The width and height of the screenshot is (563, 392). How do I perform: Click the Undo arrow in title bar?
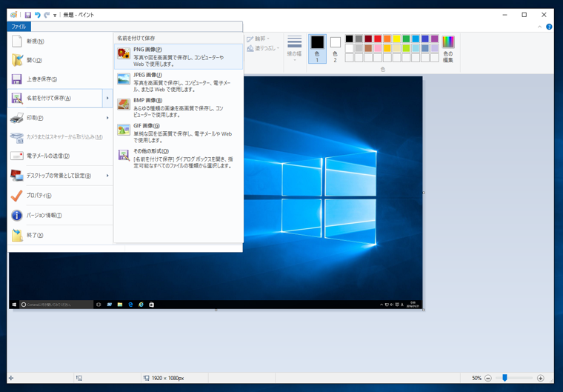click(x=37, y=15)
